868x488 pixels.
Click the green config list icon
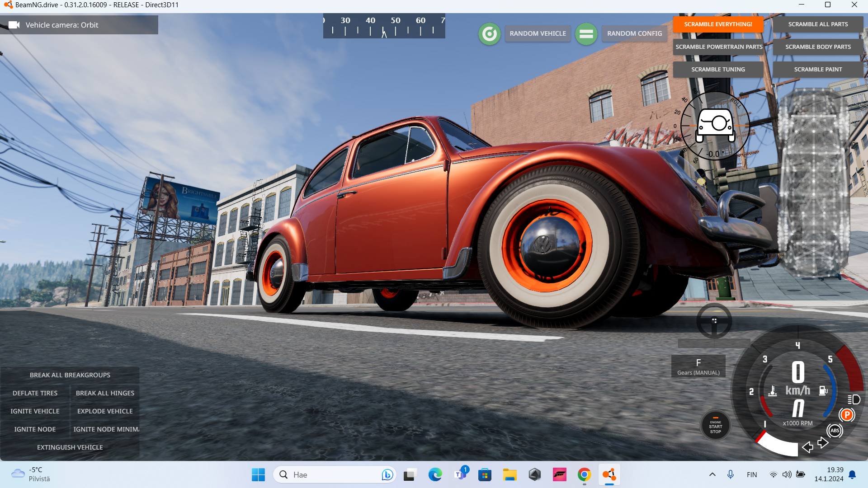(x=586, y=33)
